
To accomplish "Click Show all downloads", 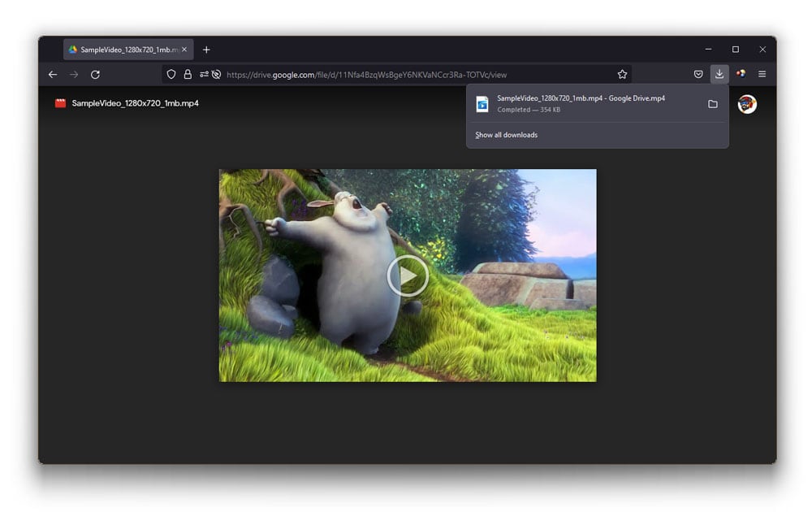I will pyautogui.click(x=506, y=135).
